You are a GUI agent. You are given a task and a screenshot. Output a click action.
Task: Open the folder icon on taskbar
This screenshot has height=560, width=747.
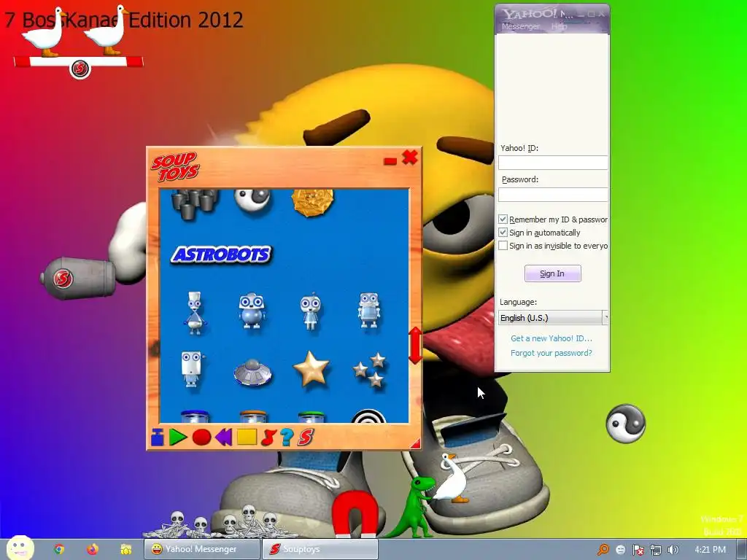126,549
